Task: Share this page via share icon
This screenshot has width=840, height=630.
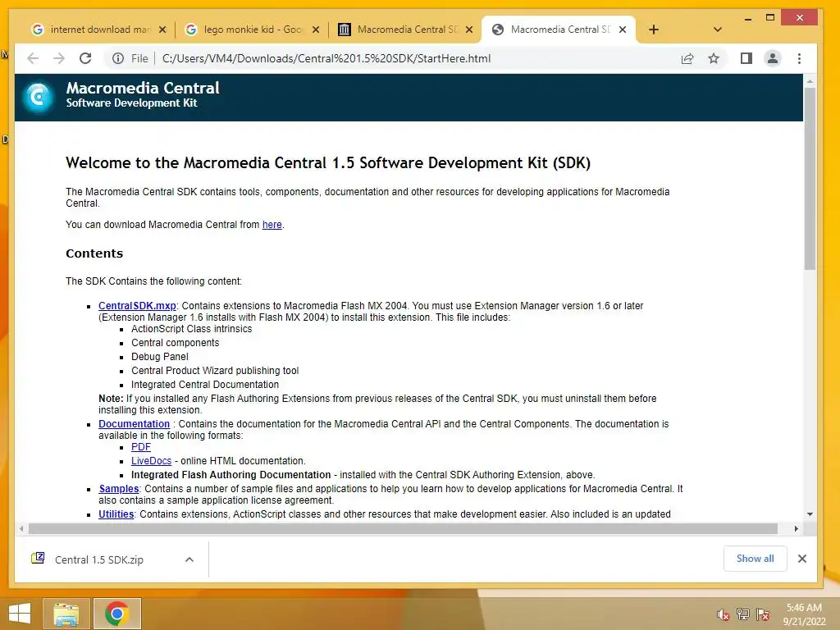Action: (687, 58)
